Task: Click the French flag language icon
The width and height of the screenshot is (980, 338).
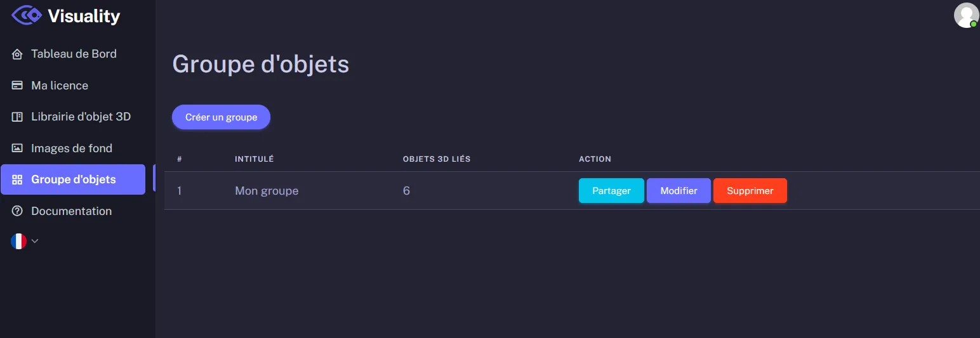Action: pos(18,241)
